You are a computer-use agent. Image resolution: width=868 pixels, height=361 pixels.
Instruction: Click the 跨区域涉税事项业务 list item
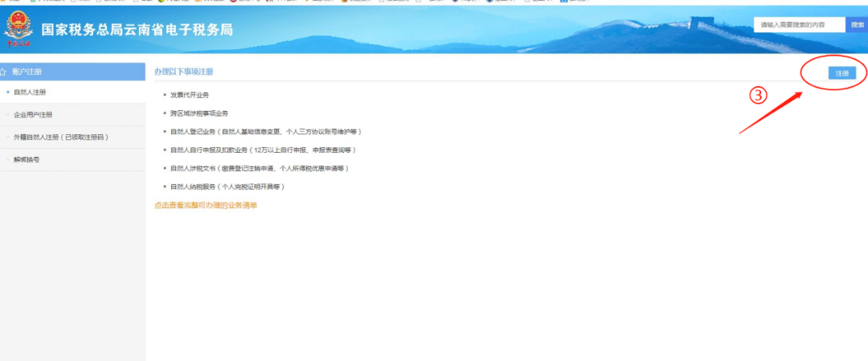pos(199,113)
